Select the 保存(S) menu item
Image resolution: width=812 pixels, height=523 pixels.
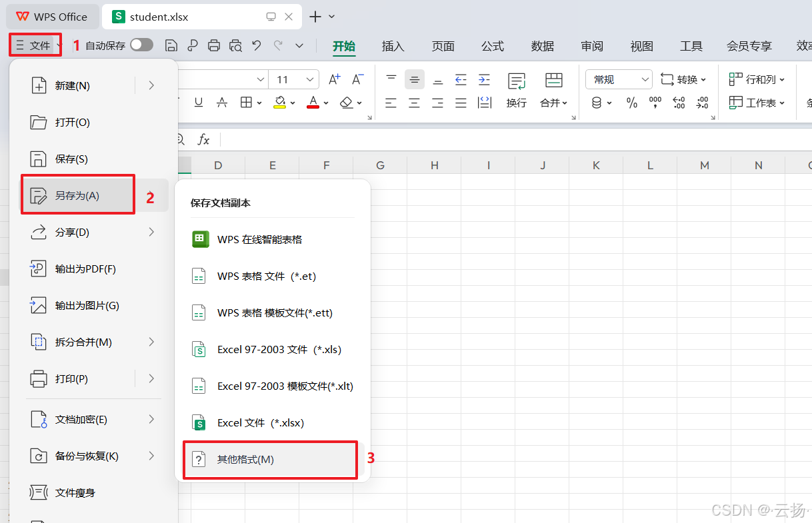click(x=94, y=159)
